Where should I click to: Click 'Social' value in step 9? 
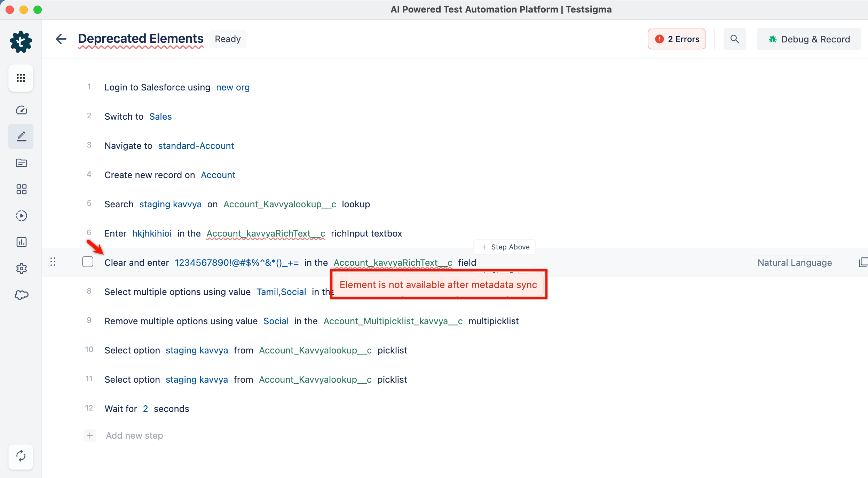coord(276,321)
